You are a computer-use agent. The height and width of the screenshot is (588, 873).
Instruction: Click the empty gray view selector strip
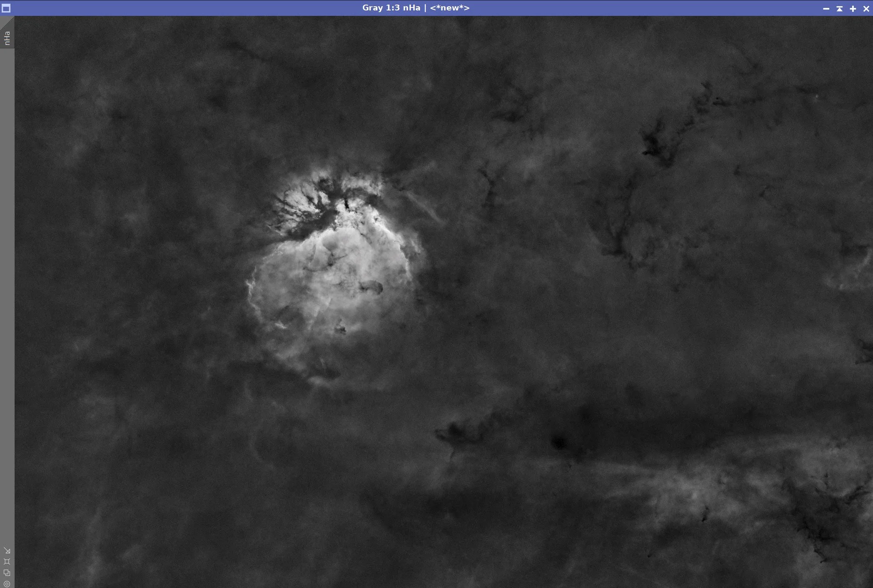7,292
